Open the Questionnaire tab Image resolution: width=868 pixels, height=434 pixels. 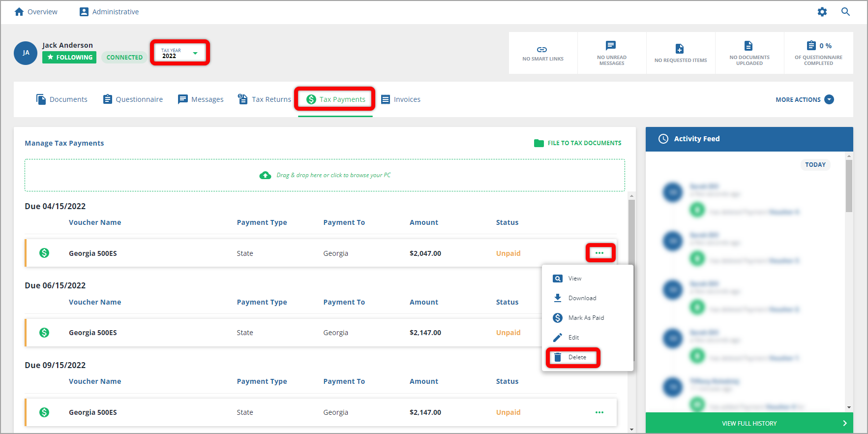click(x=133, y=99)
